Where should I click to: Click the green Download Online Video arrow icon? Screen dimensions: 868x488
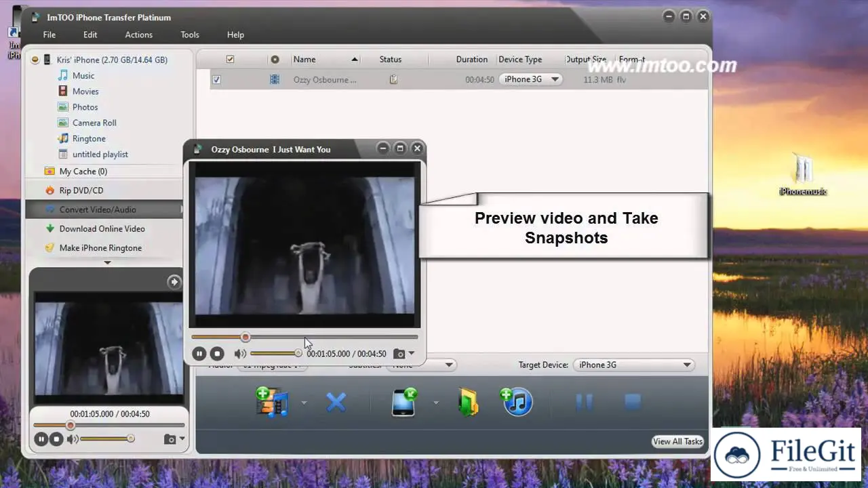(x=50, y=228)
